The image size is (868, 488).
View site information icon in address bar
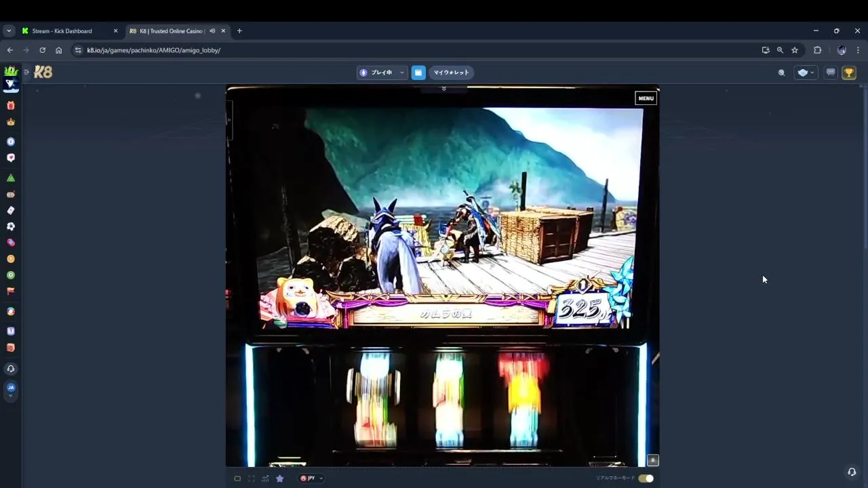tap(78, 50)
